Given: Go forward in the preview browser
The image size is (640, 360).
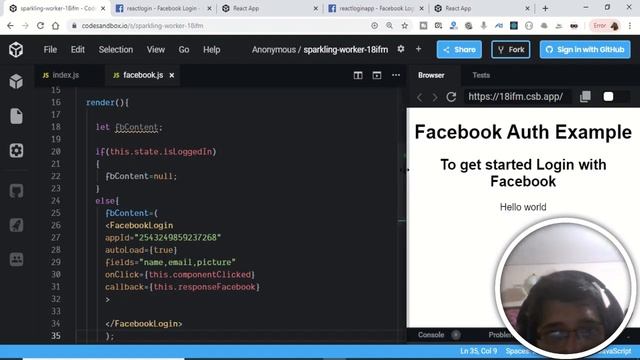Looking at the screenshot, I should coord(435,97).
